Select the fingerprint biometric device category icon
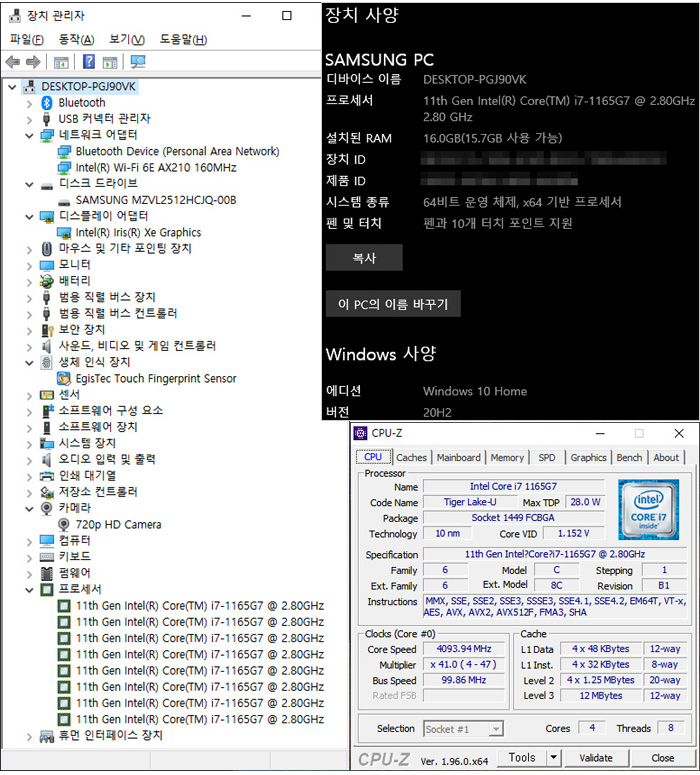 click(46, 362)
